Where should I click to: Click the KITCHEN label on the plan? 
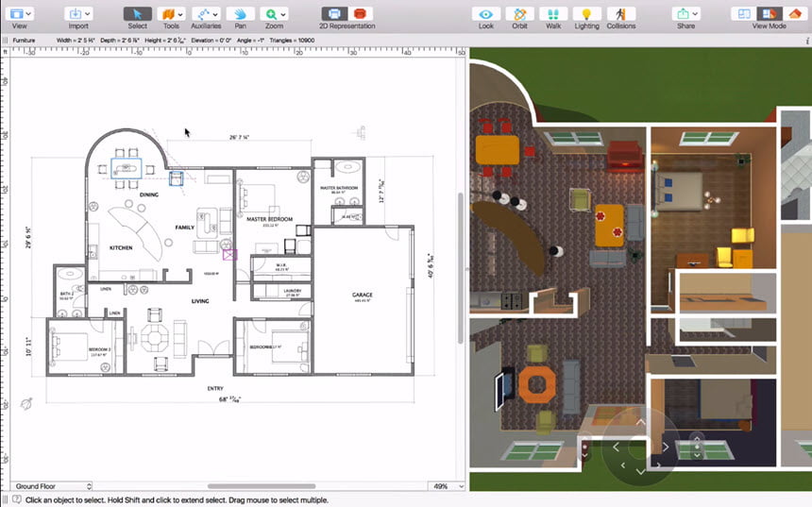121,247
